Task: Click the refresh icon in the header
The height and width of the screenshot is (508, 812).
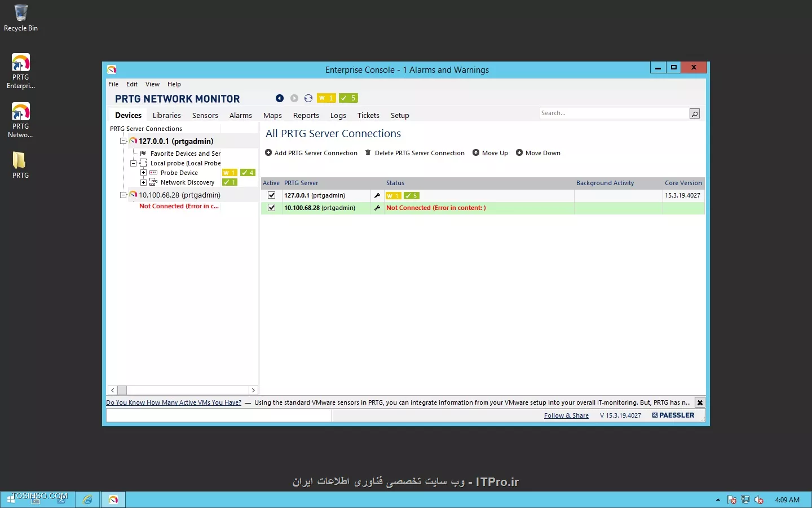Action: pyautogui.click(x=308, y=98)
